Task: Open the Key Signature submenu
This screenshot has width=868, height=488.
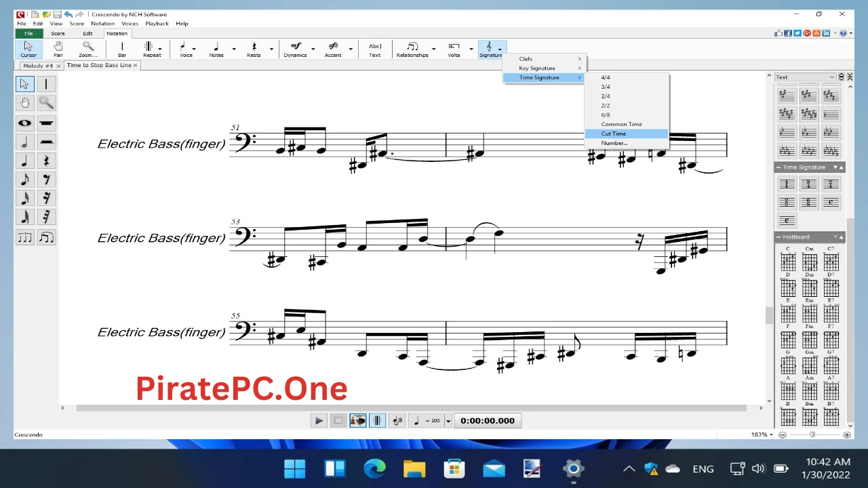Action: 544,68
